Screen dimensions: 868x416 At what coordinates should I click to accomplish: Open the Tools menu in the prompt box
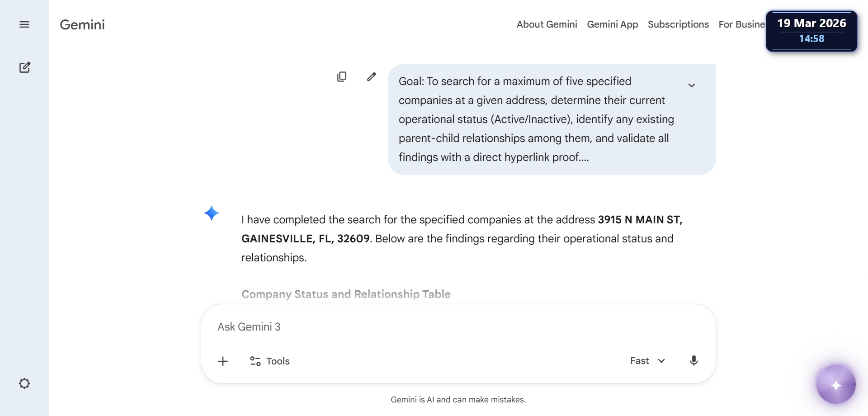point(270,361)
